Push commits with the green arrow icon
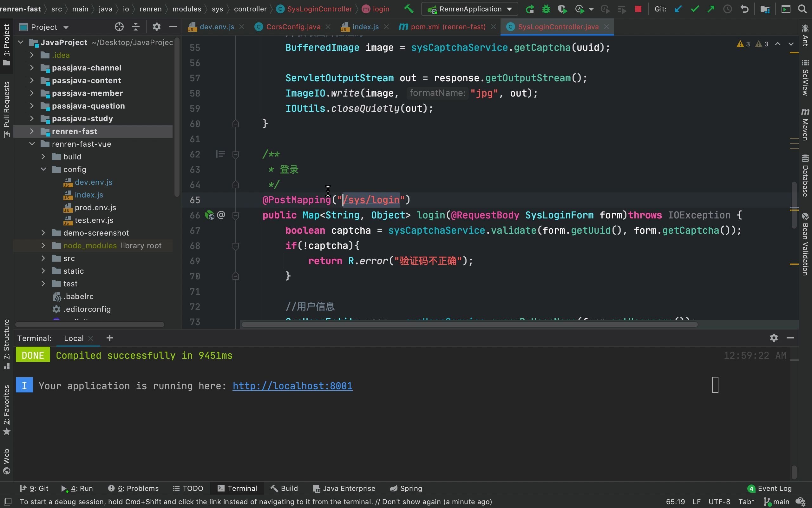Screen dimensions: 812x508 coord(711,9)
